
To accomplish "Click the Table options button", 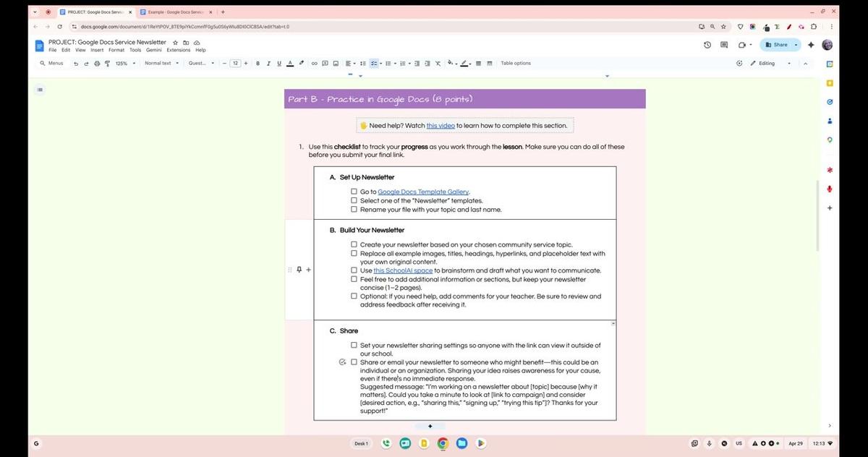I will [516, 64].
